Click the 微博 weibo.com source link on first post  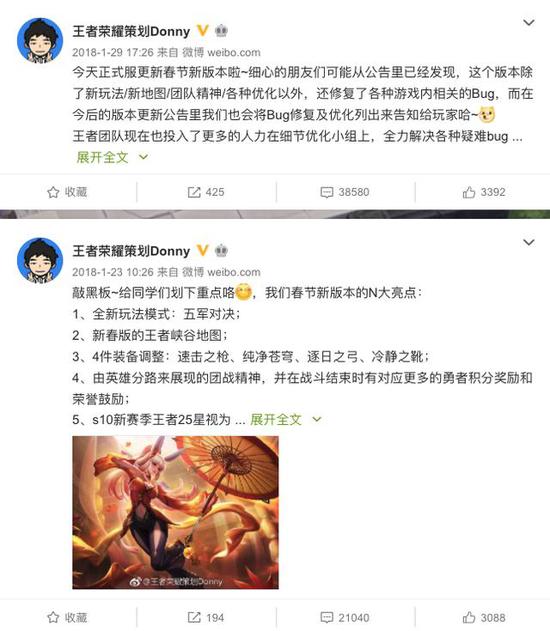[x=221, y=52]
